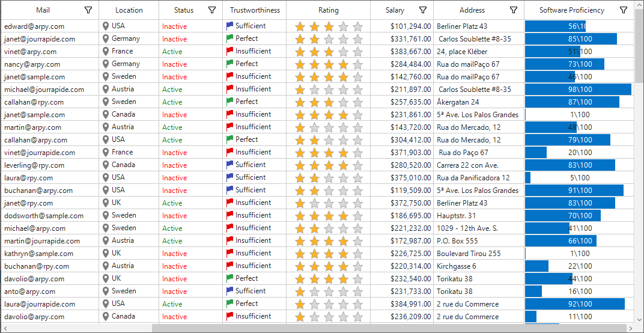
Task: Select the dodsworth@sample.com mail cell
Action: point(50,216)
